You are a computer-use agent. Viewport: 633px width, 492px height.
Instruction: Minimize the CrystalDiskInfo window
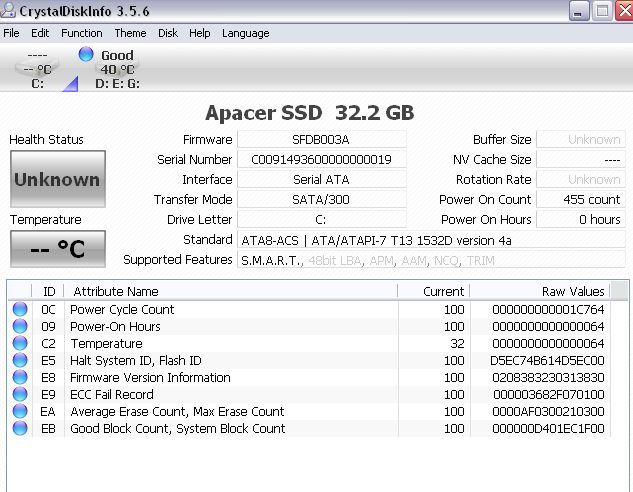coord(578,10)
